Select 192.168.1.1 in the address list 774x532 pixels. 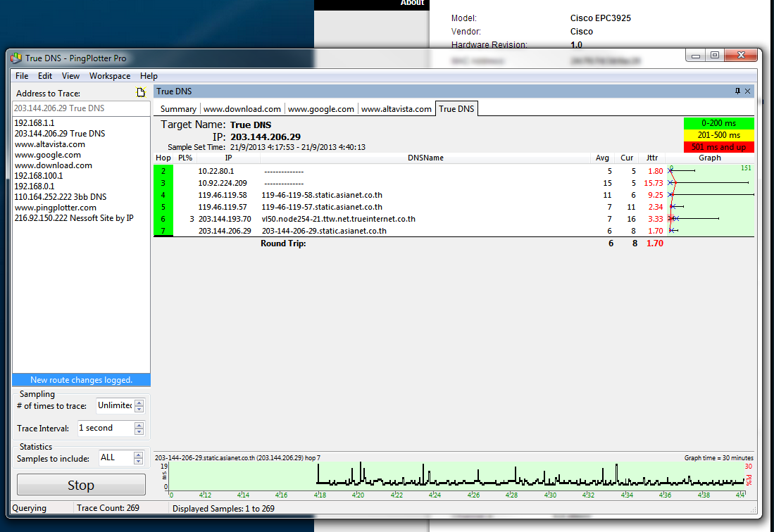pos(35,122)
